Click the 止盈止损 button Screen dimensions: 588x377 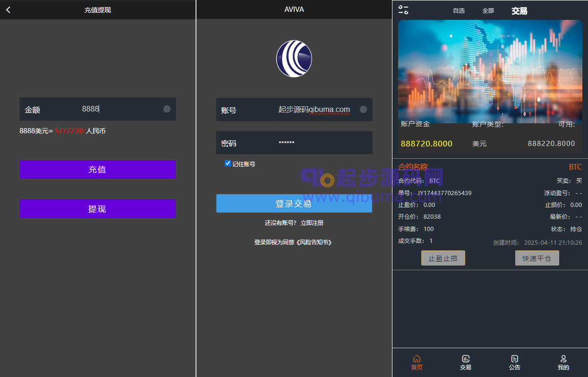click(x=443, y=258)
